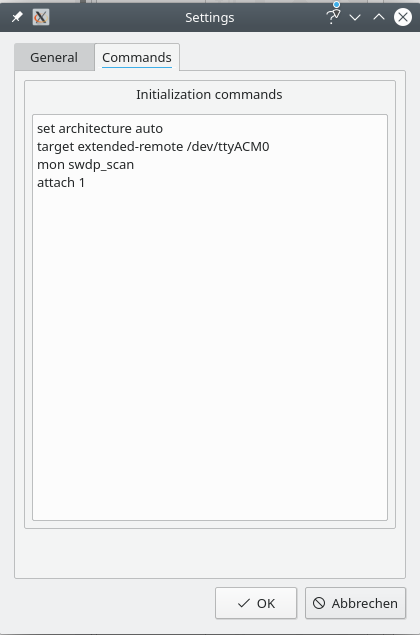Maximize the Settings dialog with the up chevron

point(379,17)
